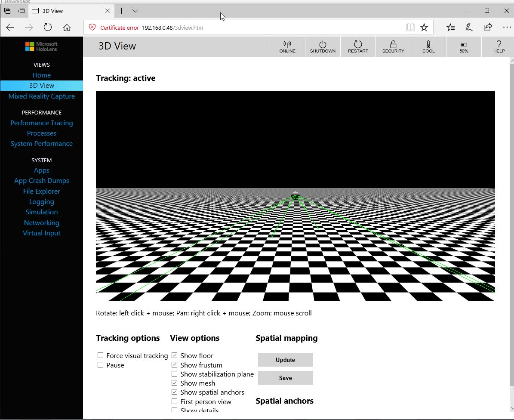Add page to favorites with star icon

pos(424,28)
